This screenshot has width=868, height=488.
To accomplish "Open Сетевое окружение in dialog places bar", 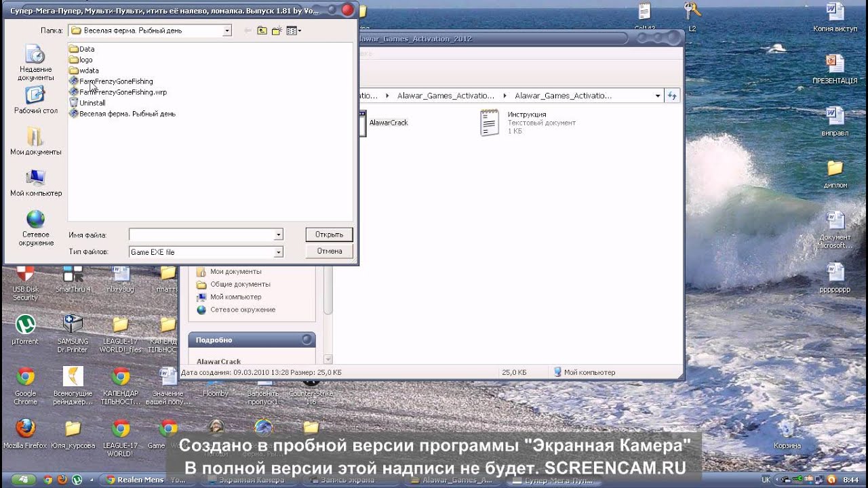I will 35,228.
